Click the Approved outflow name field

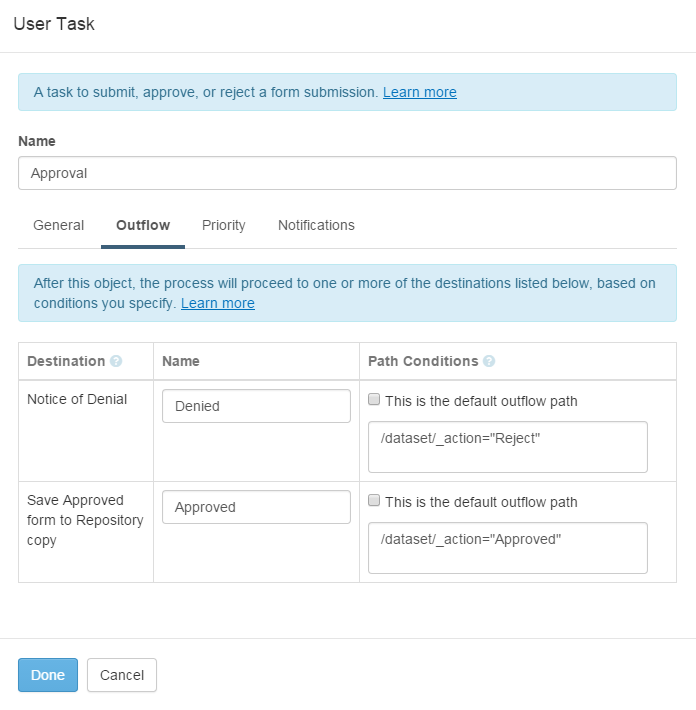[x=256, y=507]
